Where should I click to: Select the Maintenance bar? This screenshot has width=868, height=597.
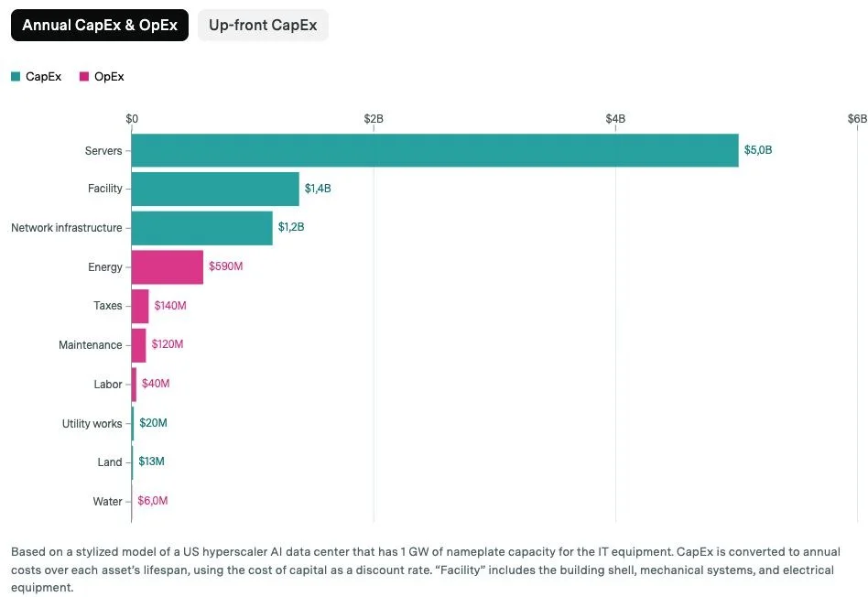(x=139, y=345)
